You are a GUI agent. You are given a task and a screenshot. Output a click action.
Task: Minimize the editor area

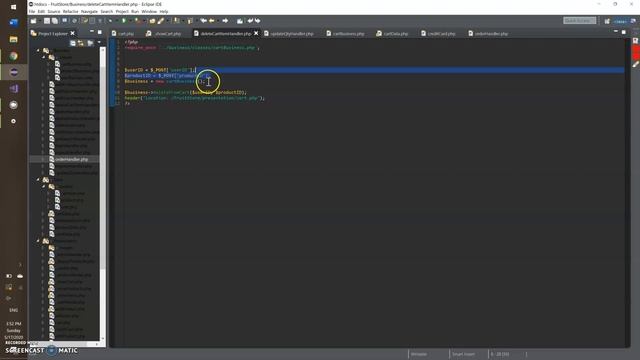[616, 31]
